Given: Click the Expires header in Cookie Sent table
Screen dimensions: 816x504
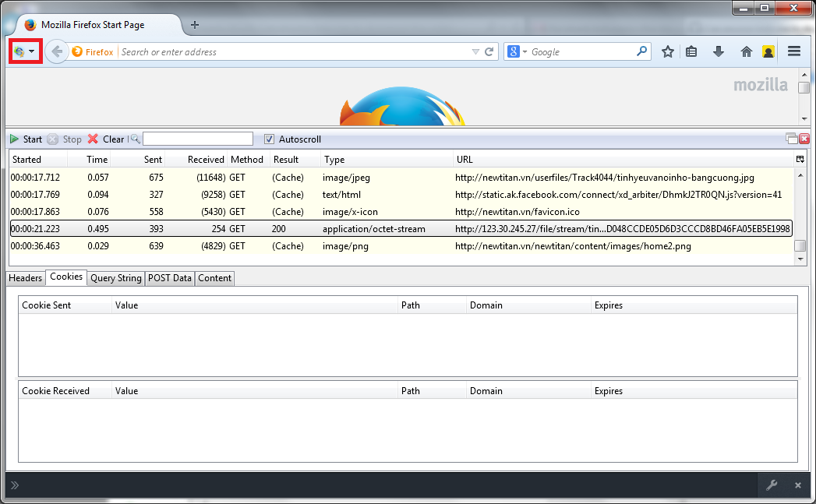Looking at the screenshot, I should coord(694,305).
